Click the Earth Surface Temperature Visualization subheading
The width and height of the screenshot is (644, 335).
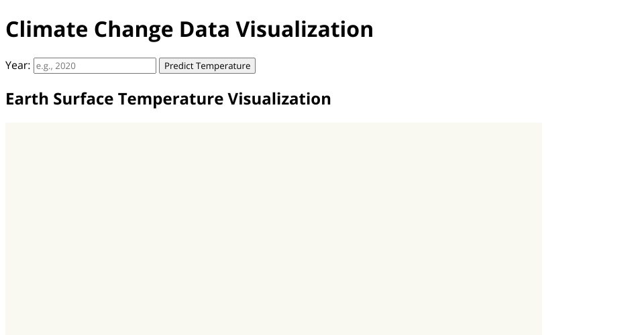[168, 98]
